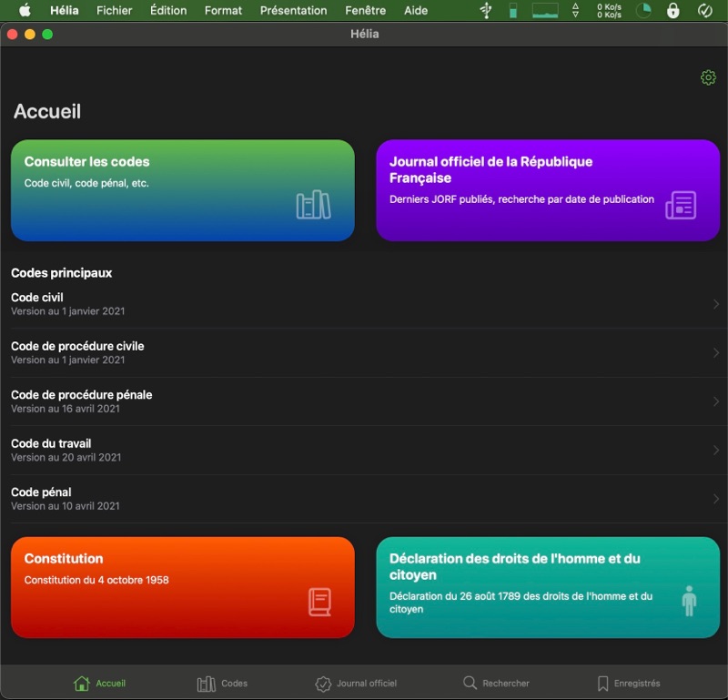The width and height of the screenshot is (728, 700).
Task: Click the newspaper icon on Journal officiel card
Action: [x=681, y=205]
